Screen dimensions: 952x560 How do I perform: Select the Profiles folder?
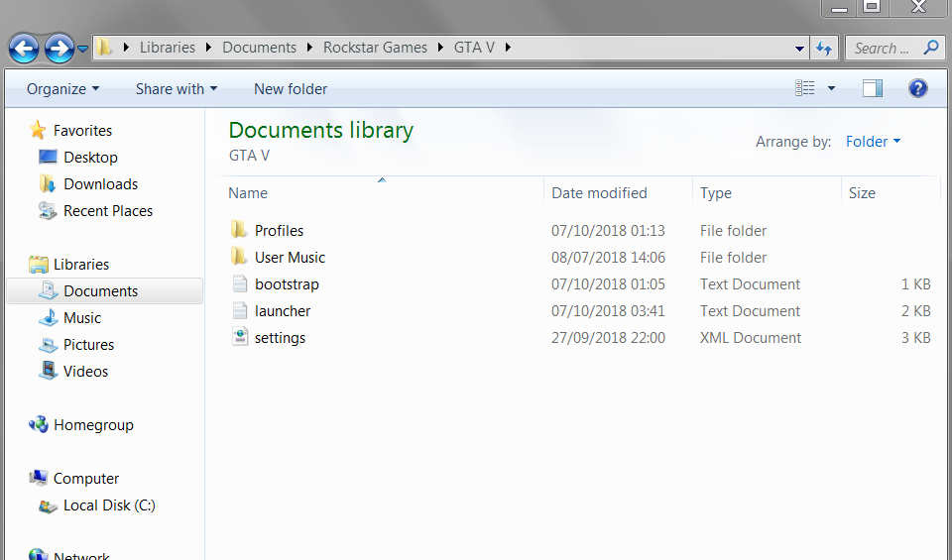279,231
